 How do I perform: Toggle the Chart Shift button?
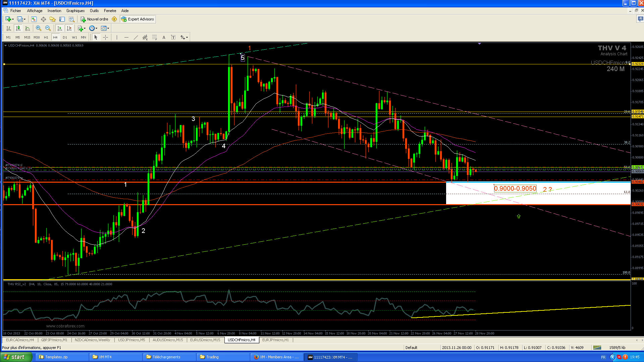tap(69, 28)
